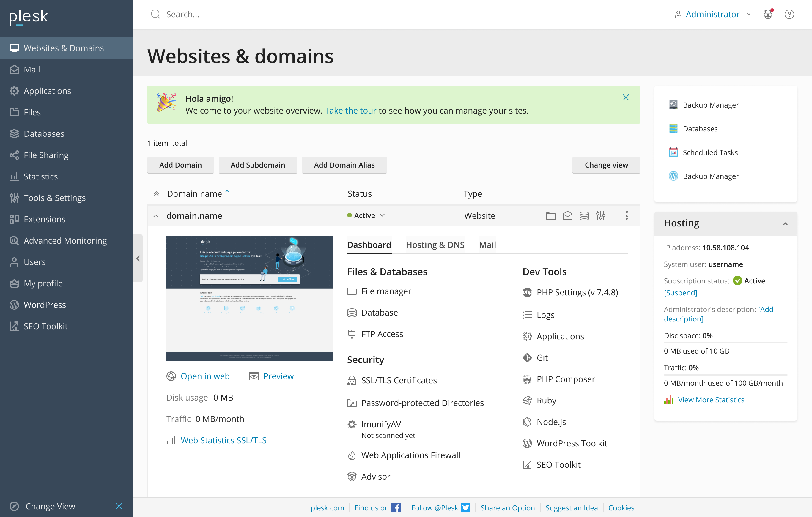The height and width of the screenshot is (517, 812).
Task: Open File Sharing in sidebar
Action: [67, 155]
